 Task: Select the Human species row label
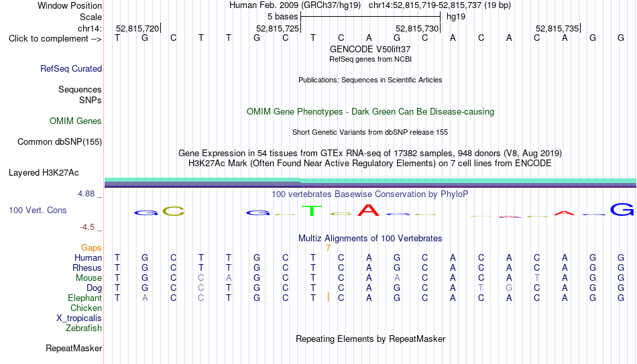88,258
